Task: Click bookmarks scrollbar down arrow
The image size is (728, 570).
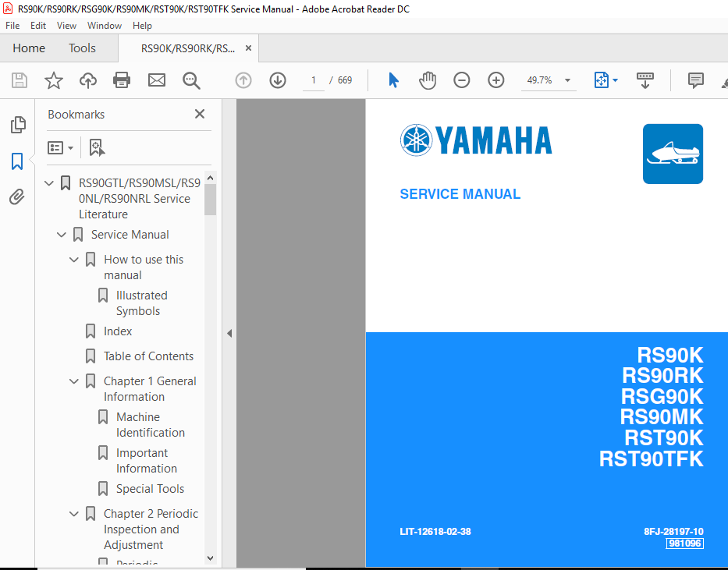Action: 211,558
